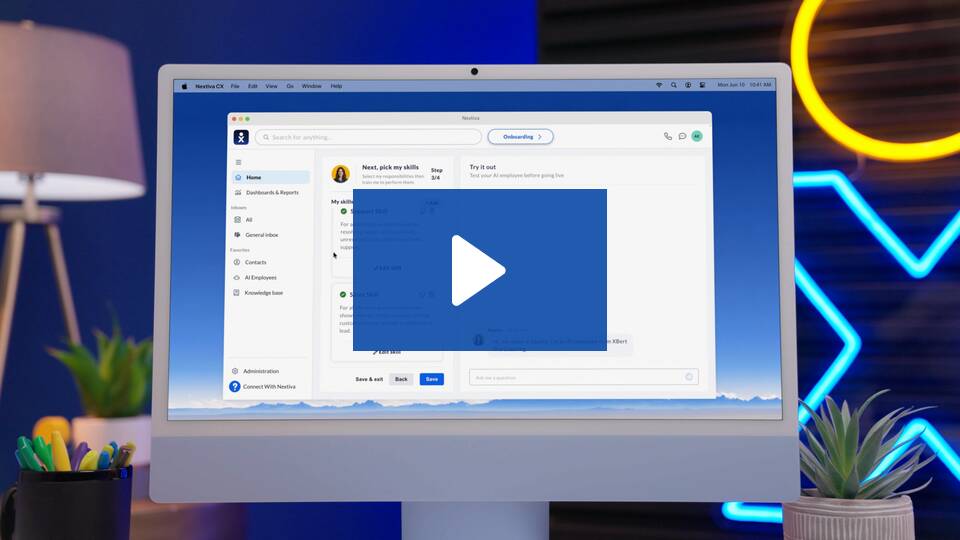Click the Connect With Nextiva help icon

(234, 387)
